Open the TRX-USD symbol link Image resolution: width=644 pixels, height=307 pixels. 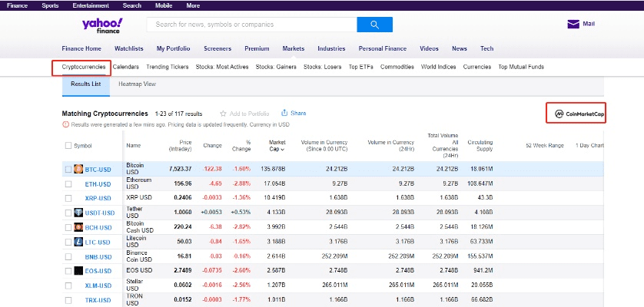[x=98, y=300]
